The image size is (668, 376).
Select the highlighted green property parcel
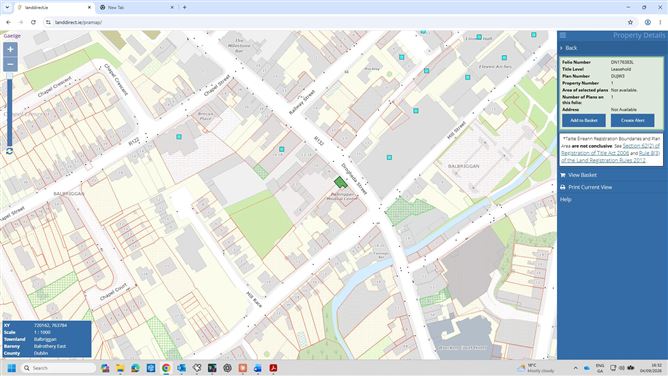[x=340, y=183]
